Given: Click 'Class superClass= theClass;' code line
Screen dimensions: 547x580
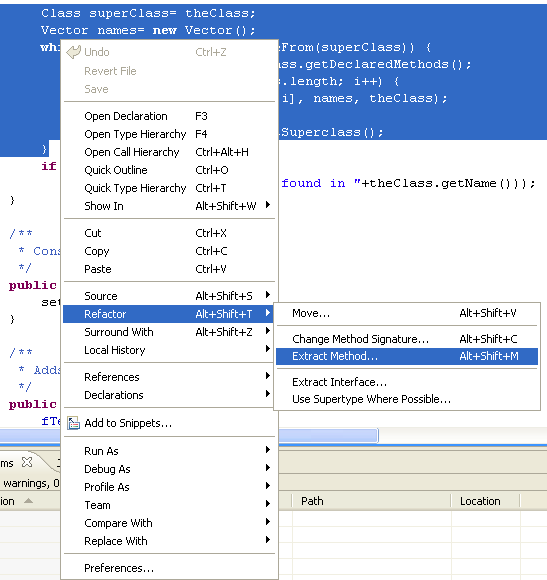Looking at the screenshot, I should (x=148, y=13).
